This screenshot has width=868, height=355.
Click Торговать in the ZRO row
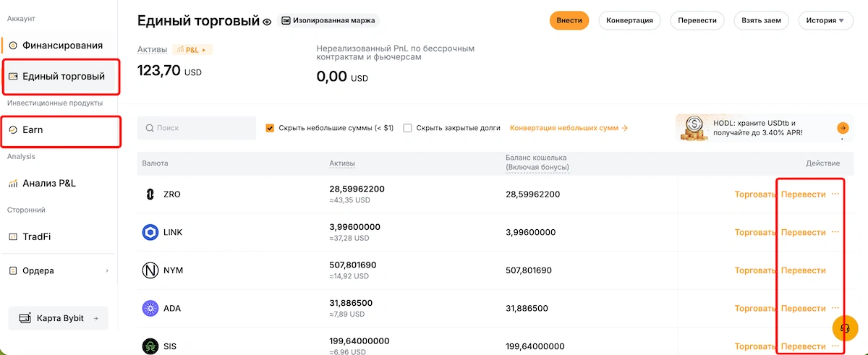pyautogui.click(x=755, y=194)
